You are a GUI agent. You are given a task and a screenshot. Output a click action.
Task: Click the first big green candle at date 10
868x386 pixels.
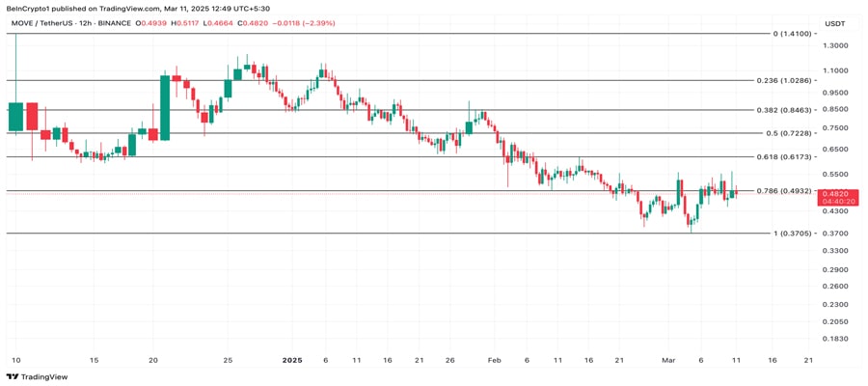[15, 117]
